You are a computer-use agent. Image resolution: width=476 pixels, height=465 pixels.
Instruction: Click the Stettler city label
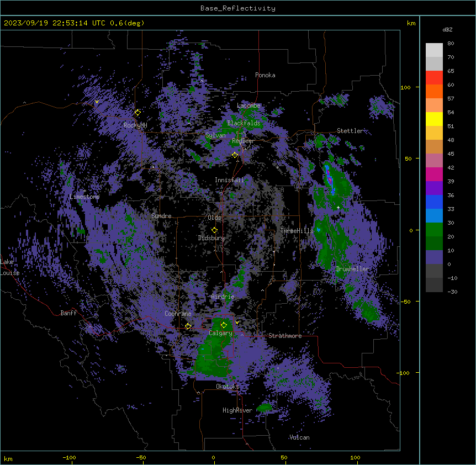(x=350, y=131)
